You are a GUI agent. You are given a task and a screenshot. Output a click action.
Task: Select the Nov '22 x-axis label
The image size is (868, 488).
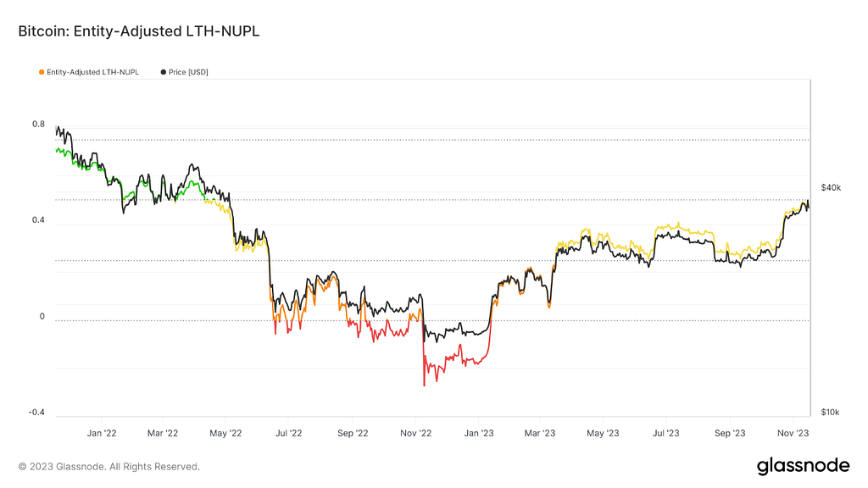(415, 433)
